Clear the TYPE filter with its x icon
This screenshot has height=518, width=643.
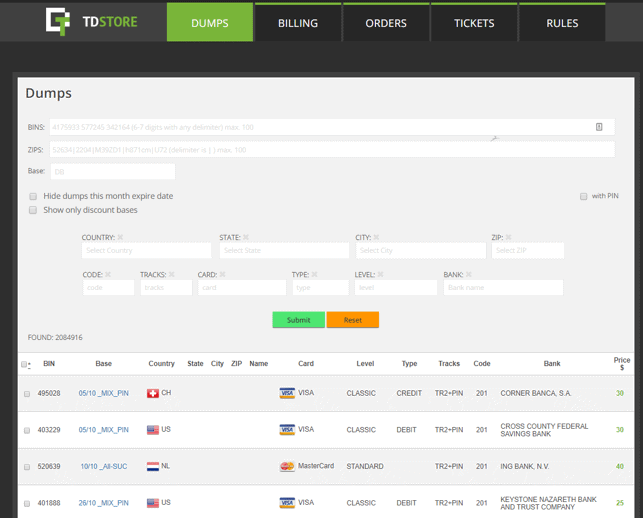314,274
